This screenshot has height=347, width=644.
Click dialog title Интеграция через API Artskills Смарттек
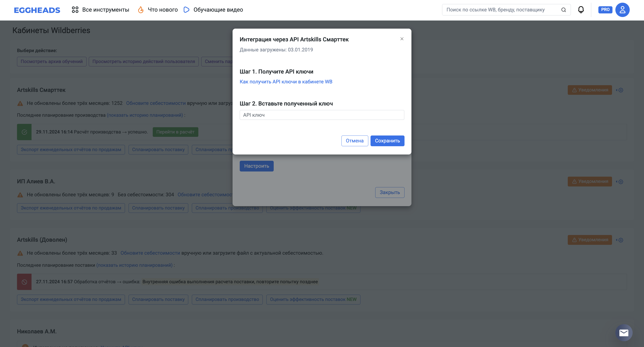tap(294, 40)
